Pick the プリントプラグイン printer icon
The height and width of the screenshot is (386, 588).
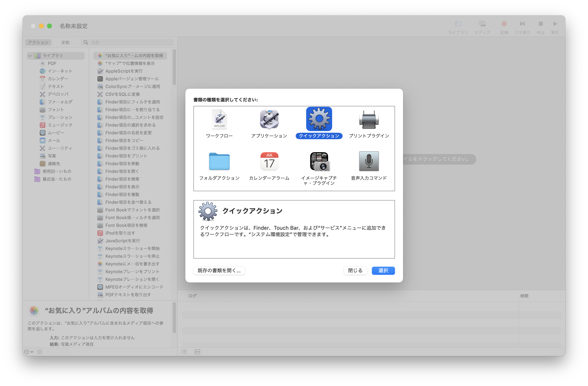(x=369, y=119)
